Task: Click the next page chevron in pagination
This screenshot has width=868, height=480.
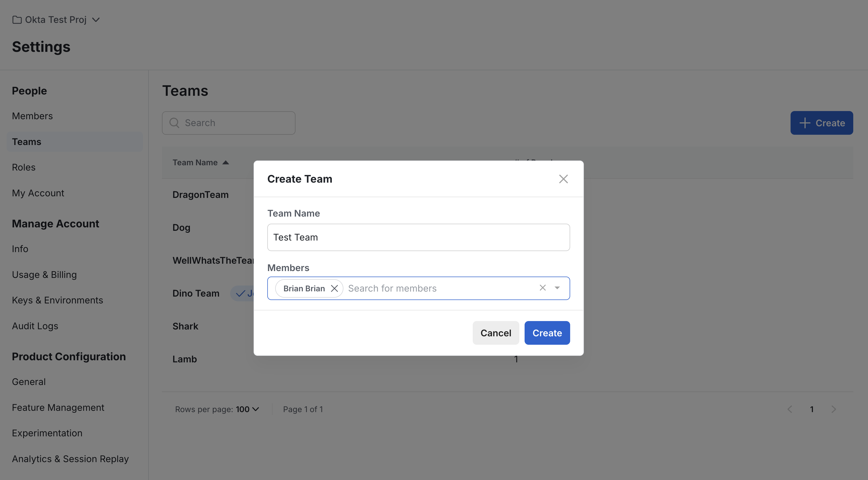Action: coord(834,409)
